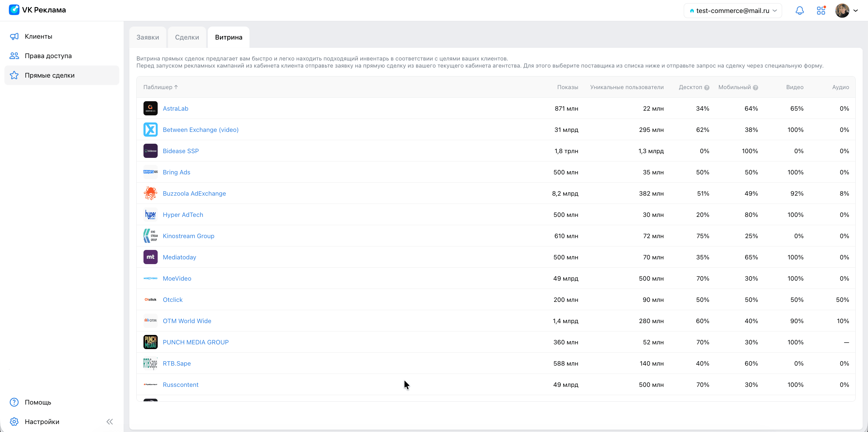Open account selector test-commerce@mail.ru
This screenshot has width=868, height=432.
tap(732, 11)
